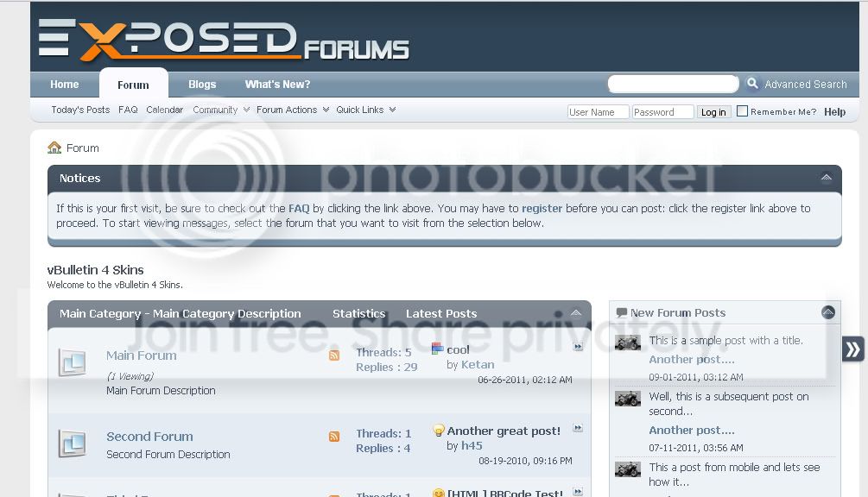Click the User Name field
The image size is (868, 497).
click(598, 111)
